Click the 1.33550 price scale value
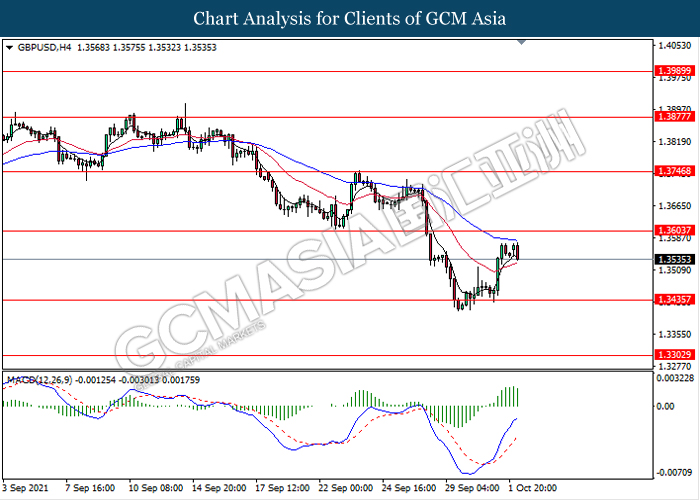 point(675,334)
